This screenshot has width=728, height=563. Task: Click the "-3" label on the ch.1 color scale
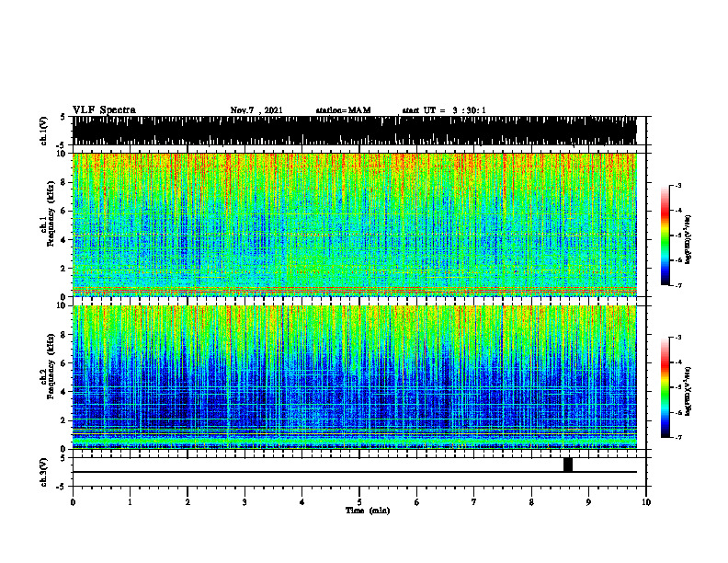[x=677, y=185]
